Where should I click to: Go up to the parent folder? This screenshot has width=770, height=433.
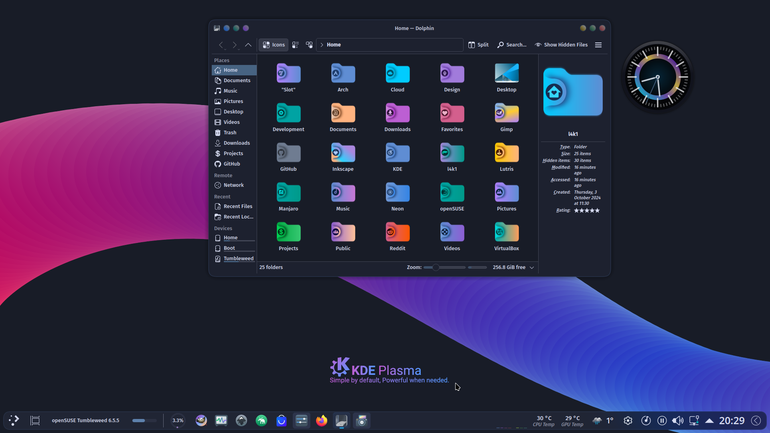click(x=248, y=45)
